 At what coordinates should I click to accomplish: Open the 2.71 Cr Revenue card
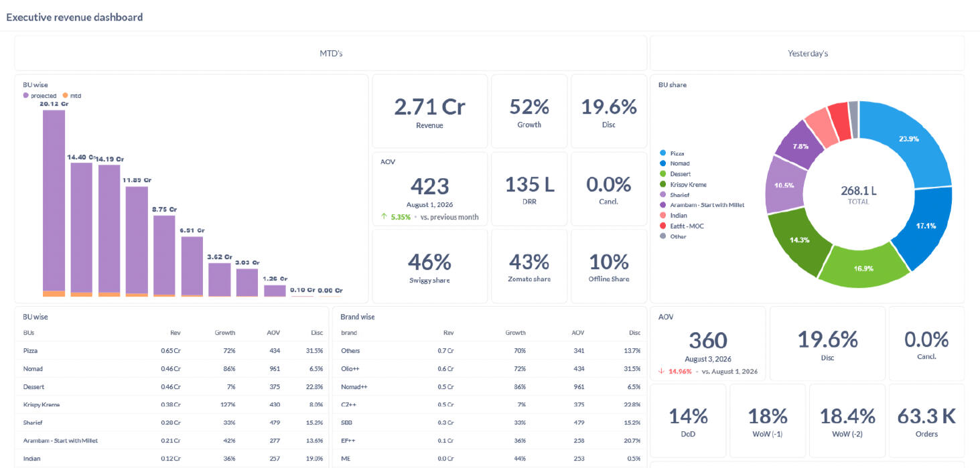[x=429, y=111]
